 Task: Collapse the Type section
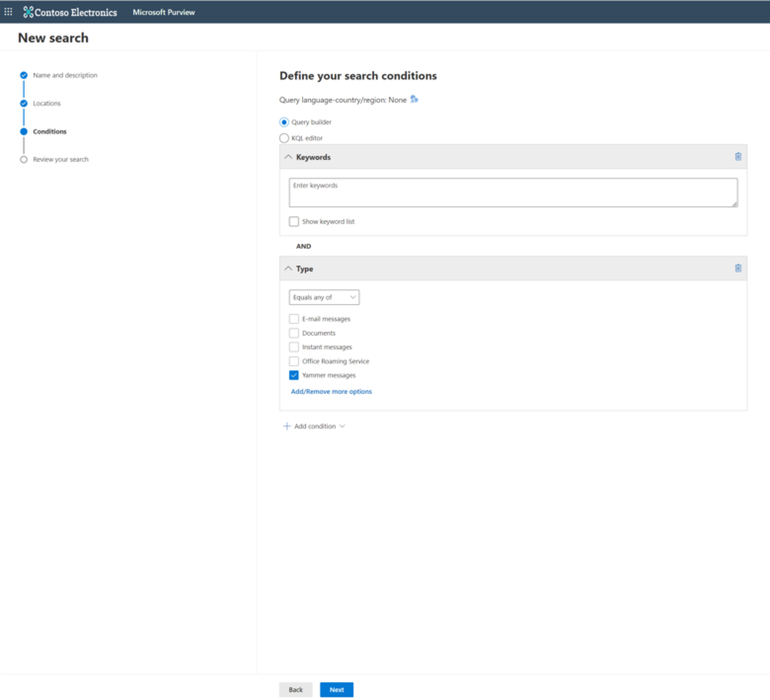click(x=290, y=269)
